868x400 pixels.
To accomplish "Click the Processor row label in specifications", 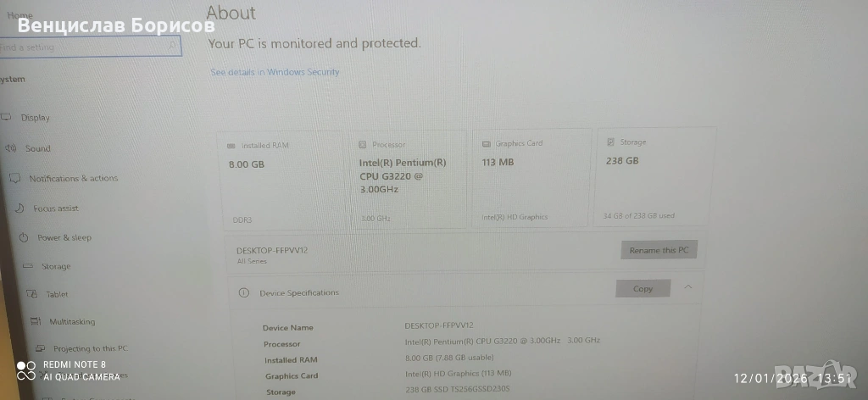I will click(281, 344).
